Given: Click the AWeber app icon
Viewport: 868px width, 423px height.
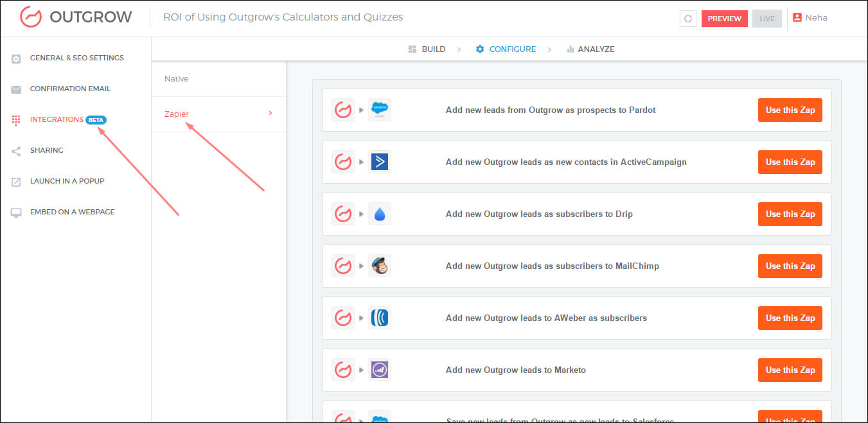Looking at the screenshot, I should [x=379, y=318].
